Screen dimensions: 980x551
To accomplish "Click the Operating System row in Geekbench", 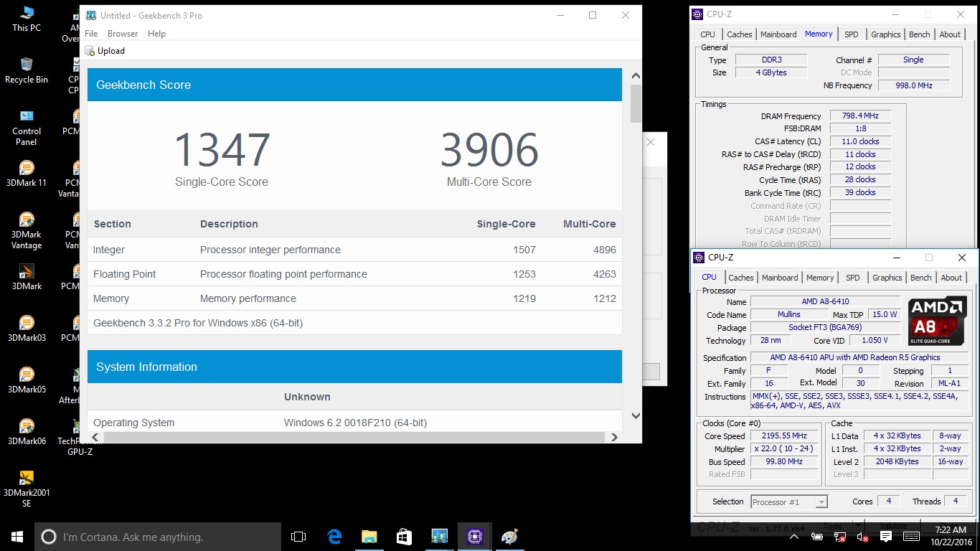I will pyautogui.click(x=354, y=423).
